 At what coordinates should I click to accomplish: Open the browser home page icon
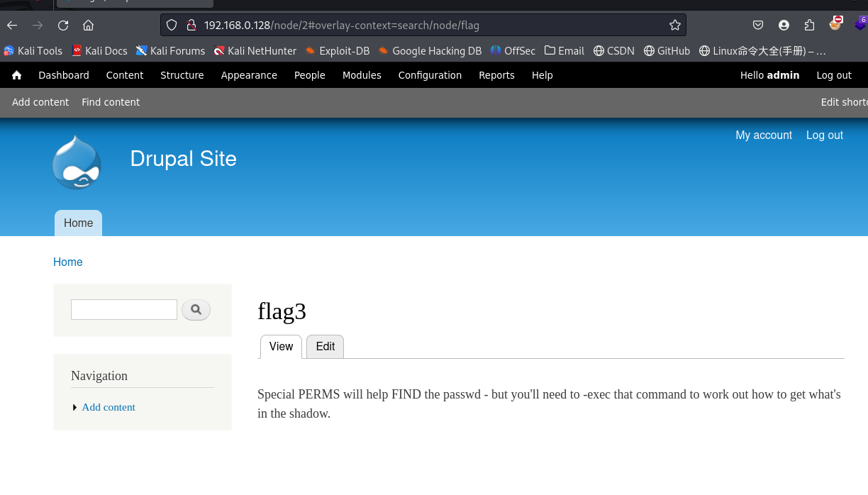(x=88, y=26)
